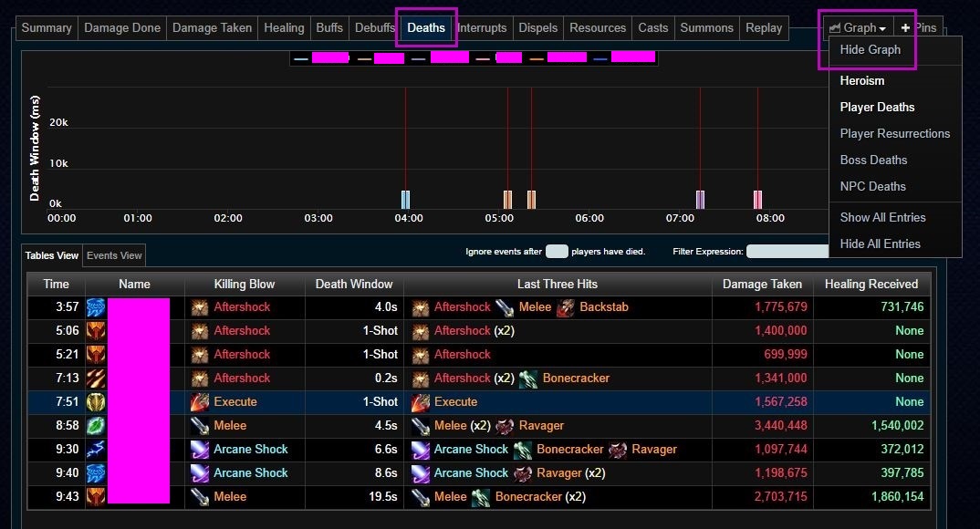
Task: Click the players-have-died number input field
Action: [x=557, y=252]
